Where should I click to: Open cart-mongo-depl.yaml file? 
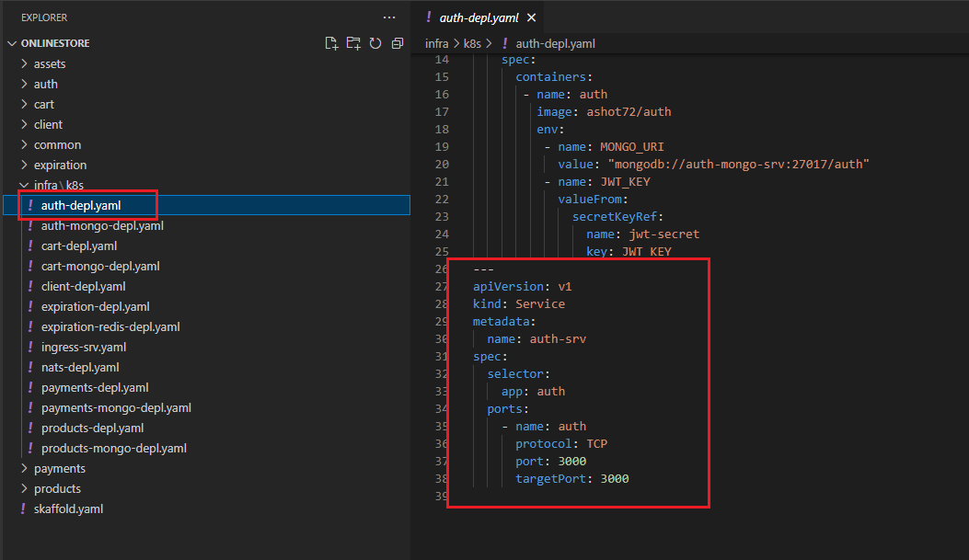[x=100, y=266]
